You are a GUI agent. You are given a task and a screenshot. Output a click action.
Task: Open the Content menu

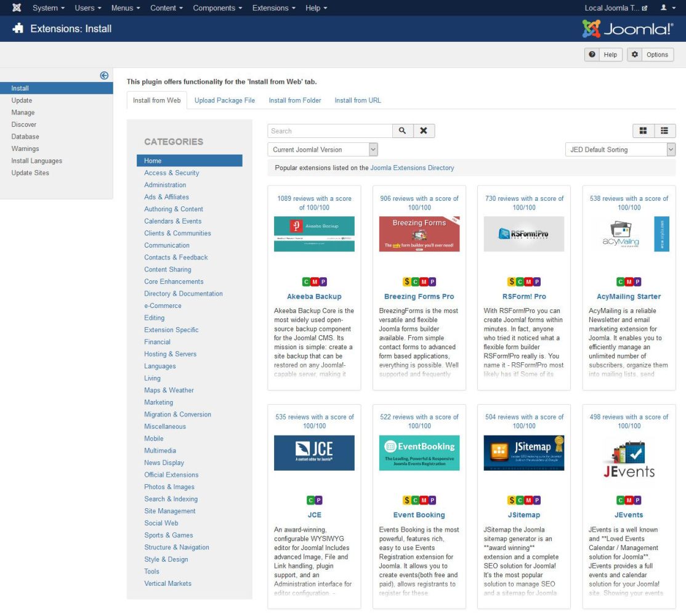166,8
